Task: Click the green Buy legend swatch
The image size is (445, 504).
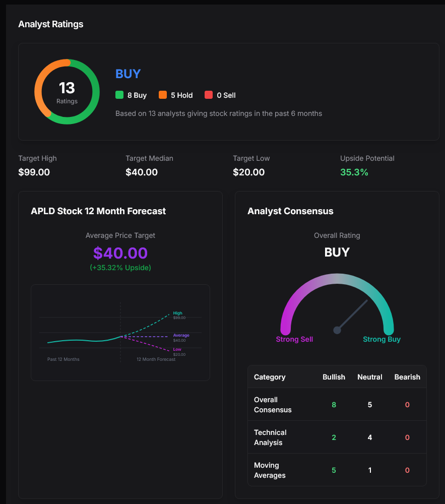Action: 119,95
